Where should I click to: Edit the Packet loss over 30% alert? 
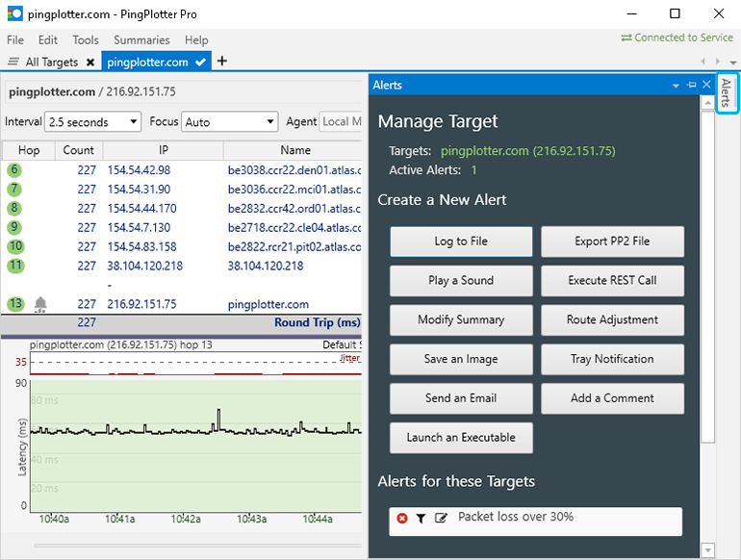tap(441, 519)
